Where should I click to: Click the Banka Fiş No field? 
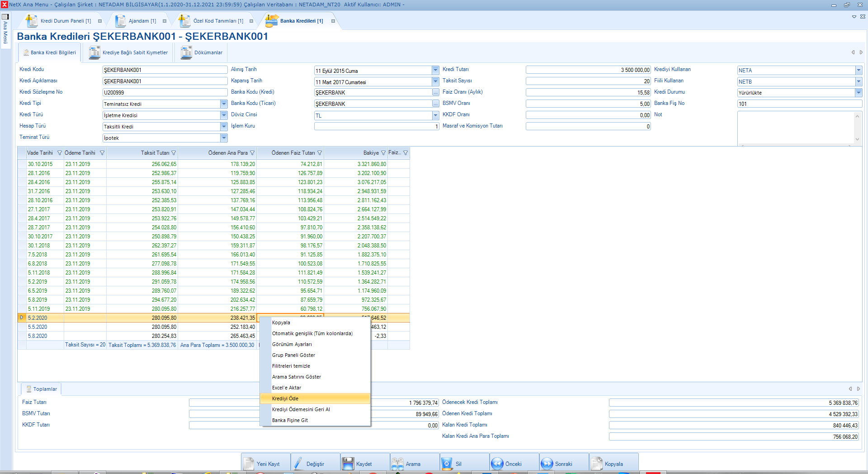(x=800, y=104)
